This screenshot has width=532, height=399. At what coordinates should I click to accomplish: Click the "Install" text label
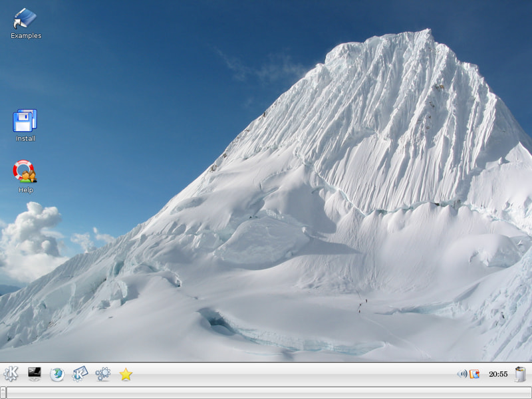26,138
